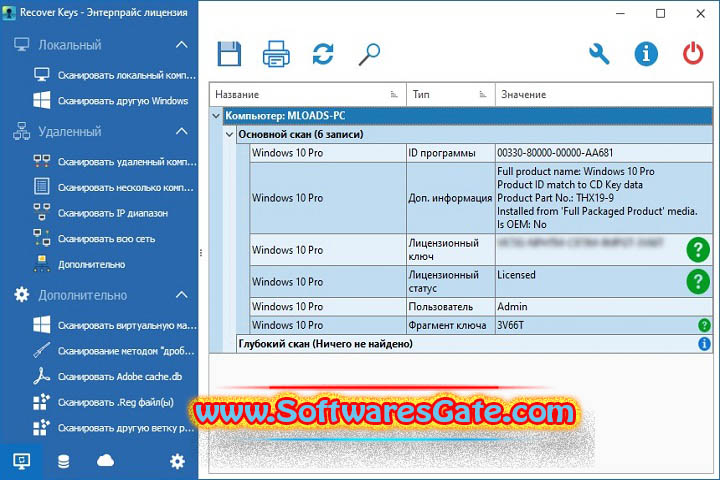Collapse the Компьютер: MLOADS-PC tree node
Viewport: 720px width, 480px height.
pos(216,116)
